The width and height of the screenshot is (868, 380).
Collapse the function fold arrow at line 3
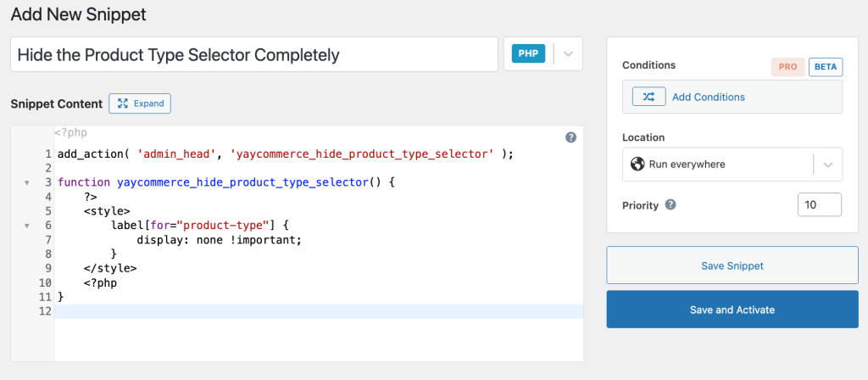click(x=26, y=183)
